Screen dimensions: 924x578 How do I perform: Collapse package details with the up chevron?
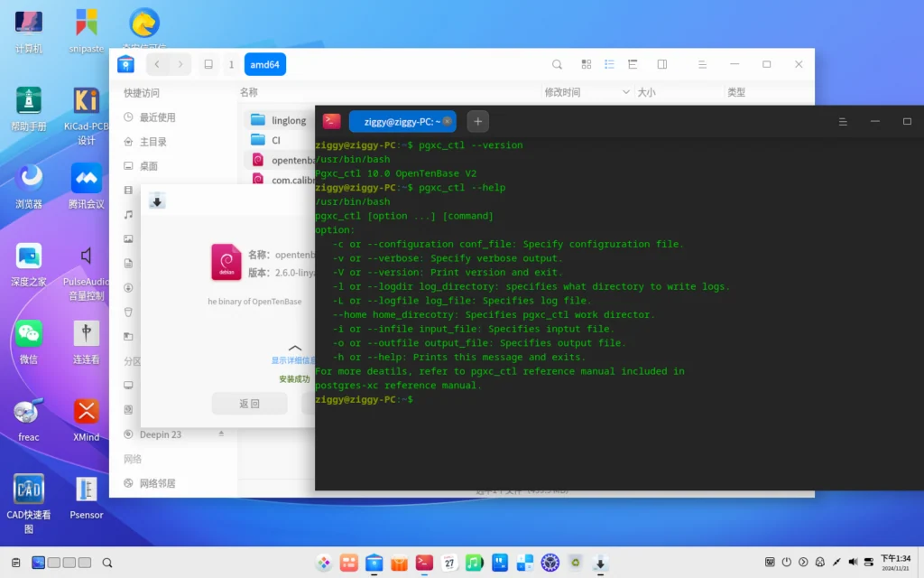pos(295,348)
